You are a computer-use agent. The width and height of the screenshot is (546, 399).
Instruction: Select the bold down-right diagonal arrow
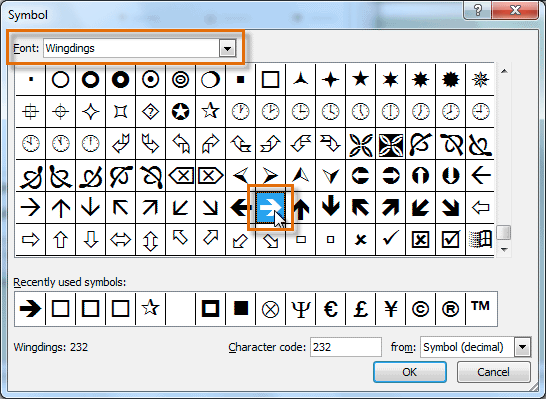coord(450,208)
